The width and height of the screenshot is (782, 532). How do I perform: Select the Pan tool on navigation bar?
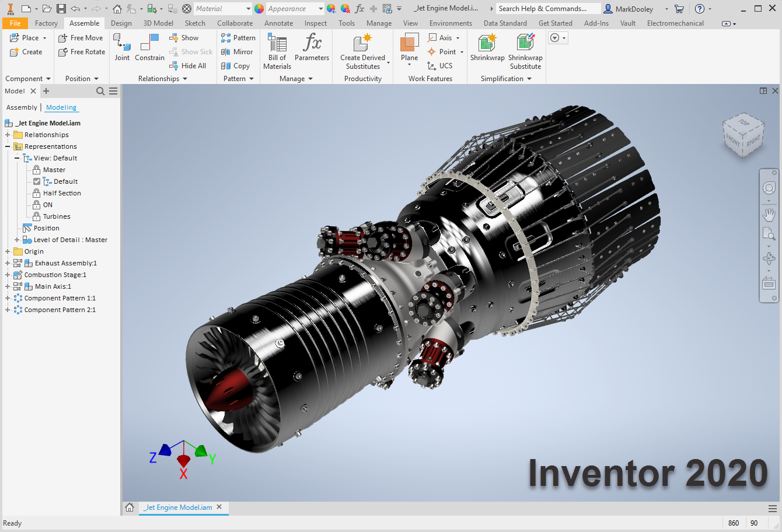tap(769, 213)
